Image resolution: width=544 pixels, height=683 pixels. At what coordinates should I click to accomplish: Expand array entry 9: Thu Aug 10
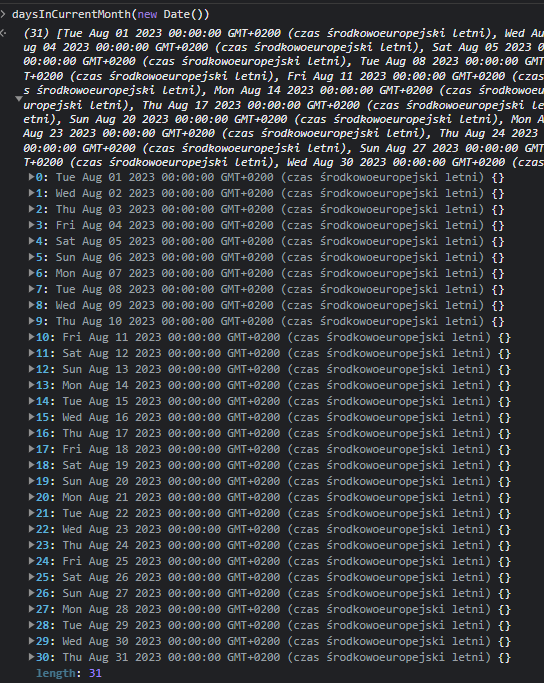click(x=31, y=321)
